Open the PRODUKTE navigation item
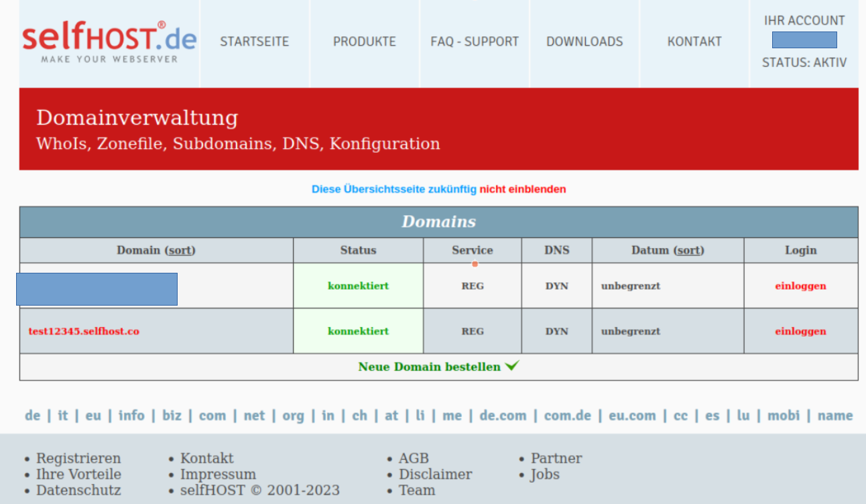 point(365,42)
